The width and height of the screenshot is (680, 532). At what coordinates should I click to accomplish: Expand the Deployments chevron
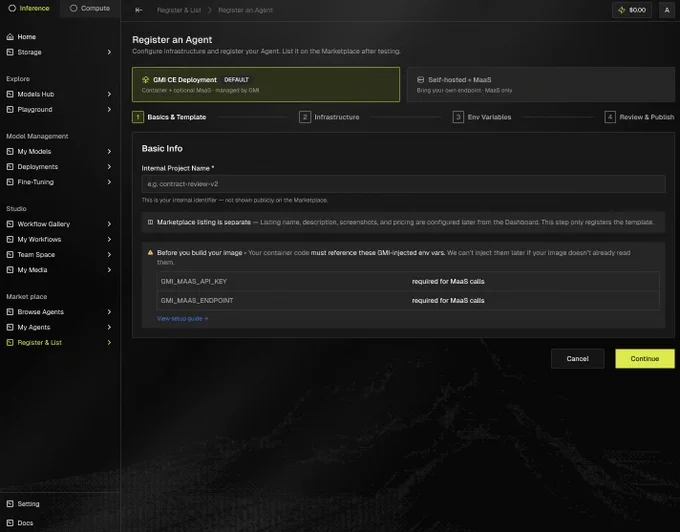tap(109, 166)
